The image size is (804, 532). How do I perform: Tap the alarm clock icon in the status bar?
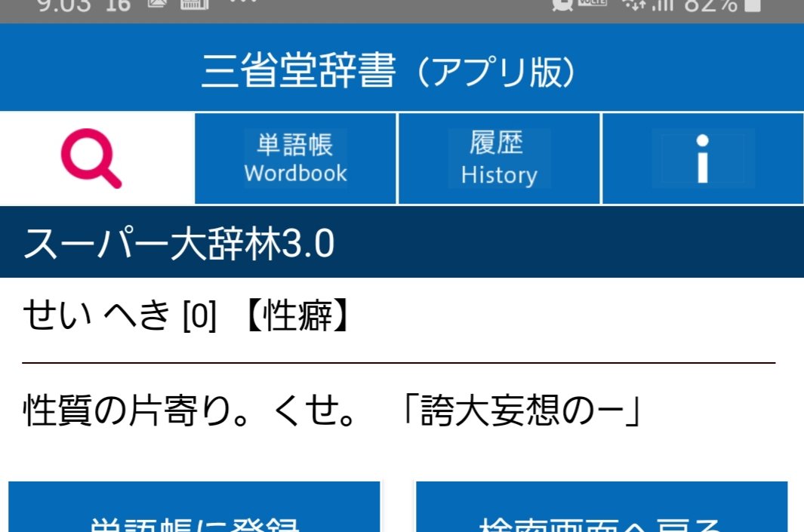pyautogui.click(x=560, y=6)
